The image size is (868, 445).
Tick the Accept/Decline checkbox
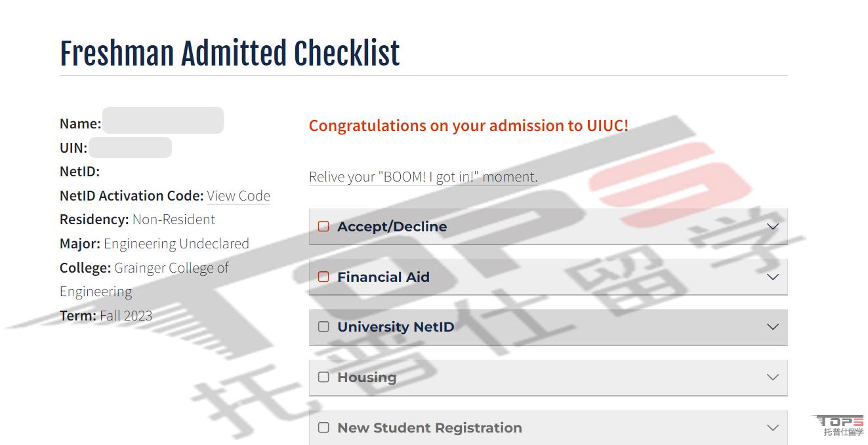pyautogui.click(x=323, y=226)
